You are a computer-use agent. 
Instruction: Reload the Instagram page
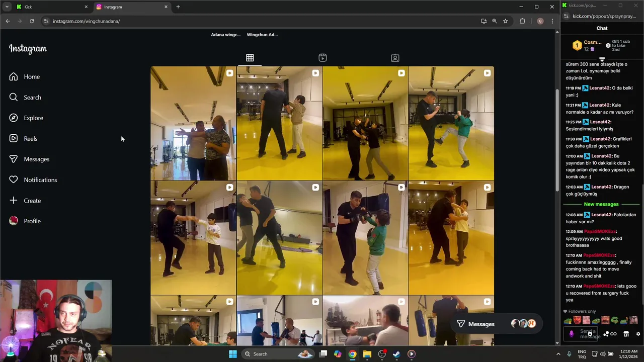[x=32, y=21]
